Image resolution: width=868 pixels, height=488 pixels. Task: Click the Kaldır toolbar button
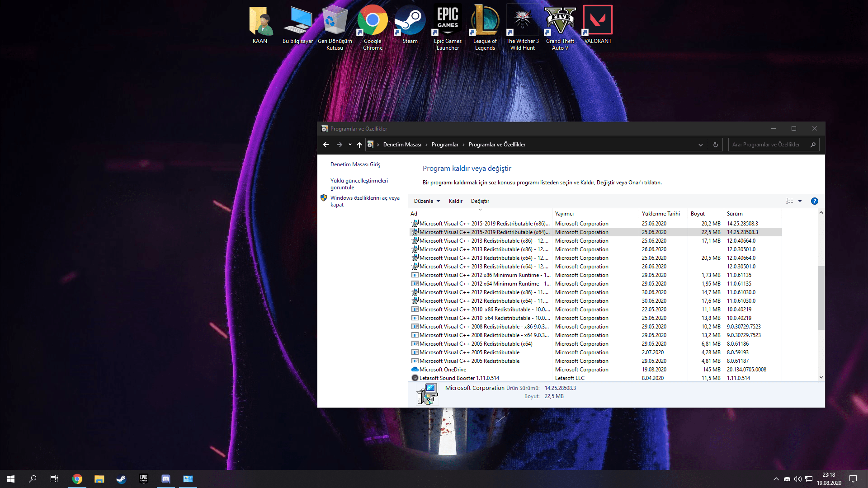(x=455, y=201)
